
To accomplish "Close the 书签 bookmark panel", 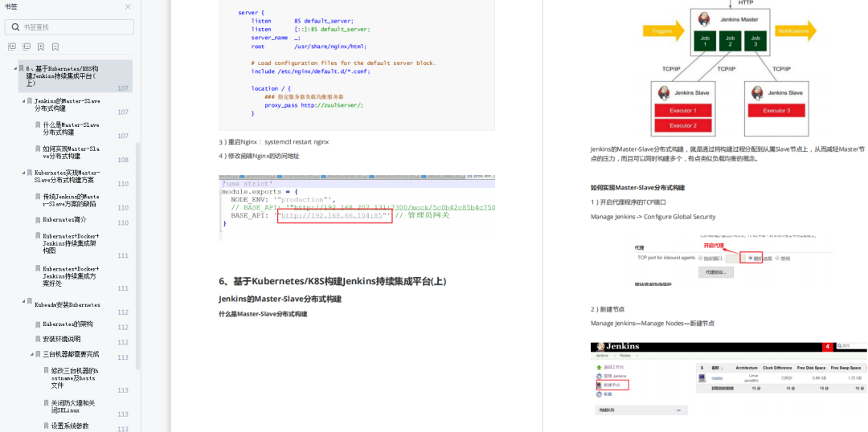I will (x=128, y=6).
